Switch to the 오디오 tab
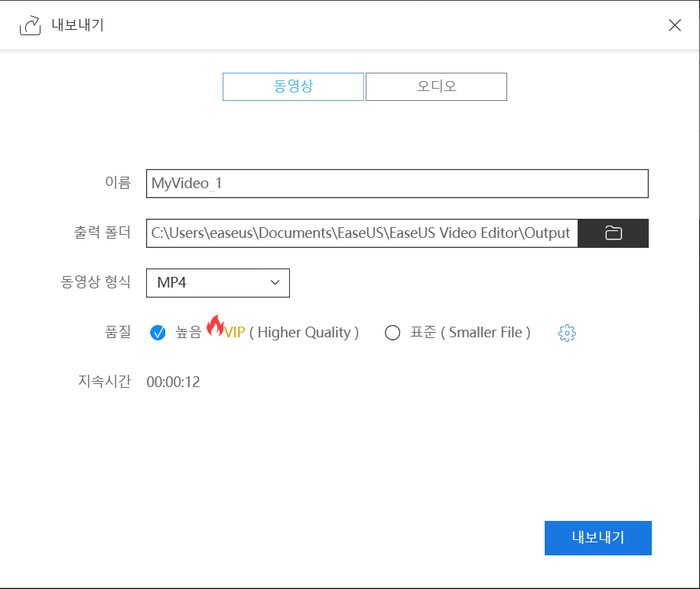Image resolution: width=700 pixels, height=589 pixels. point(436,86)
